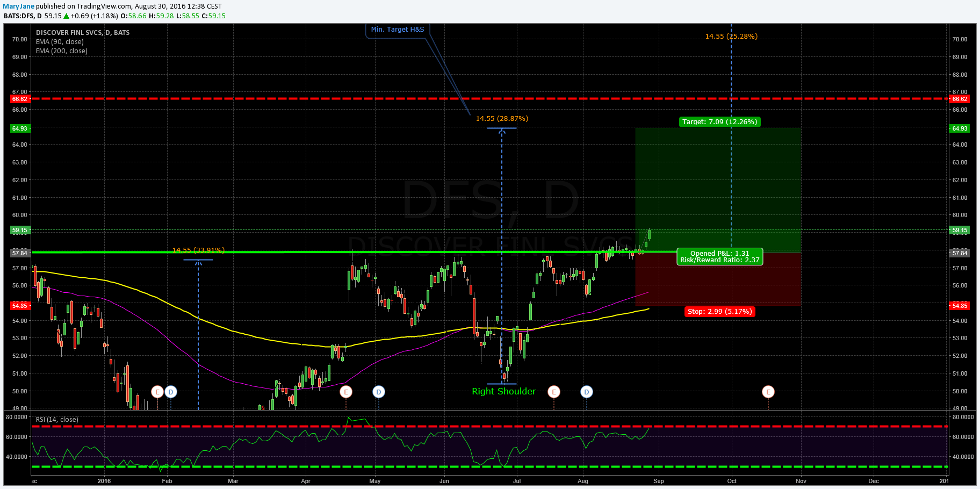980x489 pixels.
Task: Select the Opened P&L Risk/Reward Ratio label
Action: coord(720,257)
